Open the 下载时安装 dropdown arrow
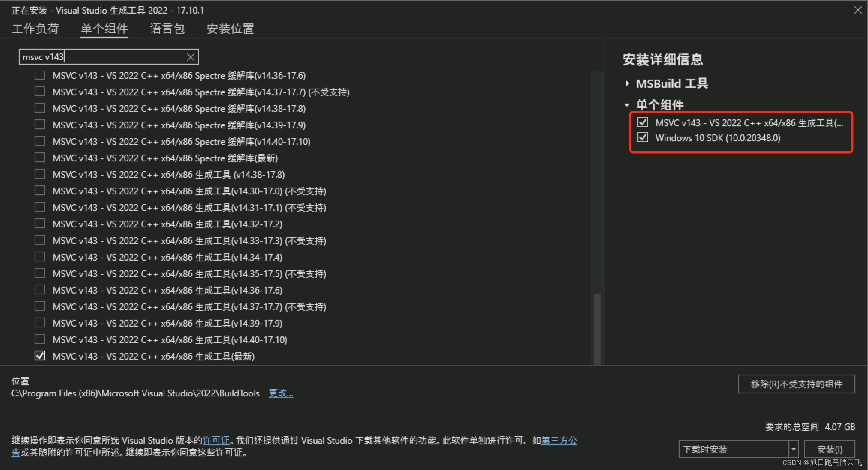The image size is (868, 470). [x=793, y=449]
